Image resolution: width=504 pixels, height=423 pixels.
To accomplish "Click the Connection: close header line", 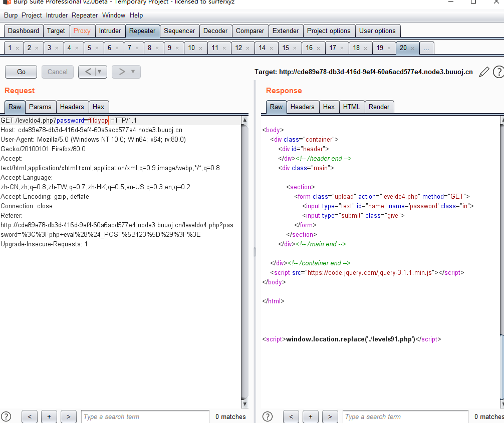I will [x=27, y=206].
